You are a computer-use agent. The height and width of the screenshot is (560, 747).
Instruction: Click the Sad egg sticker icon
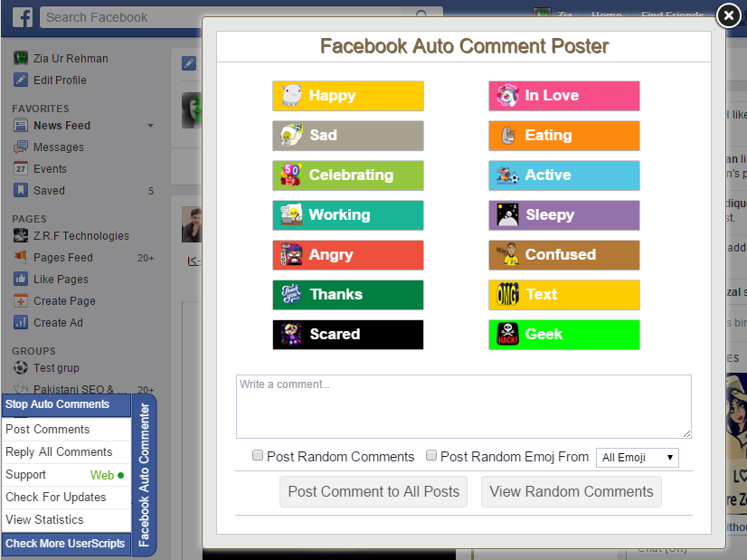[x=291, y=136]
